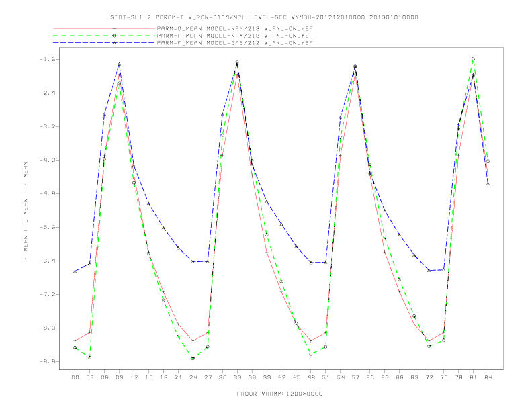This screenshot has height=411, width=532.
Task: Click x-axis tick label 03
Action: (89, 377)
